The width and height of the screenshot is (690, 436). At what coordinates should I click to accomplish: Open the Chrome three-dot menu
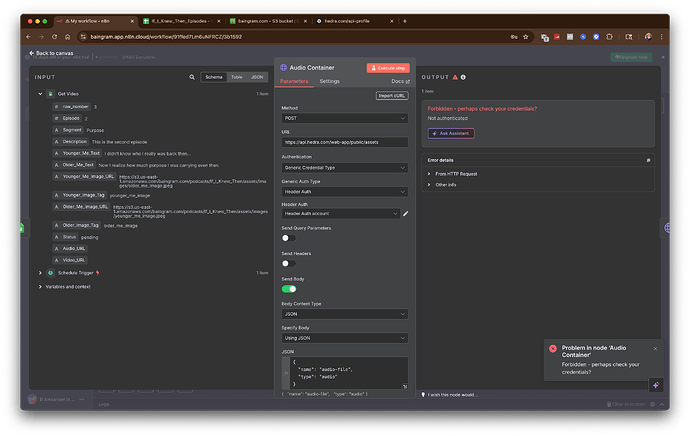(x=661, y=37)
